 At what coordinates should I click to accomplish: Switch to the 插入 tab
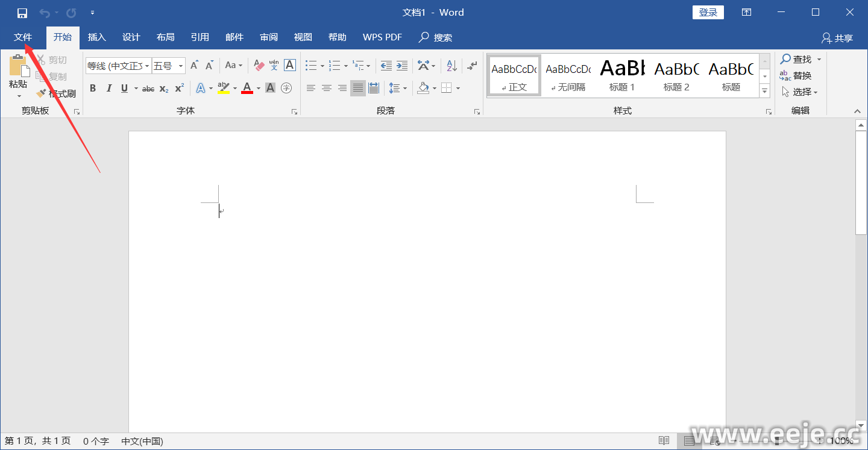point(96,37)
